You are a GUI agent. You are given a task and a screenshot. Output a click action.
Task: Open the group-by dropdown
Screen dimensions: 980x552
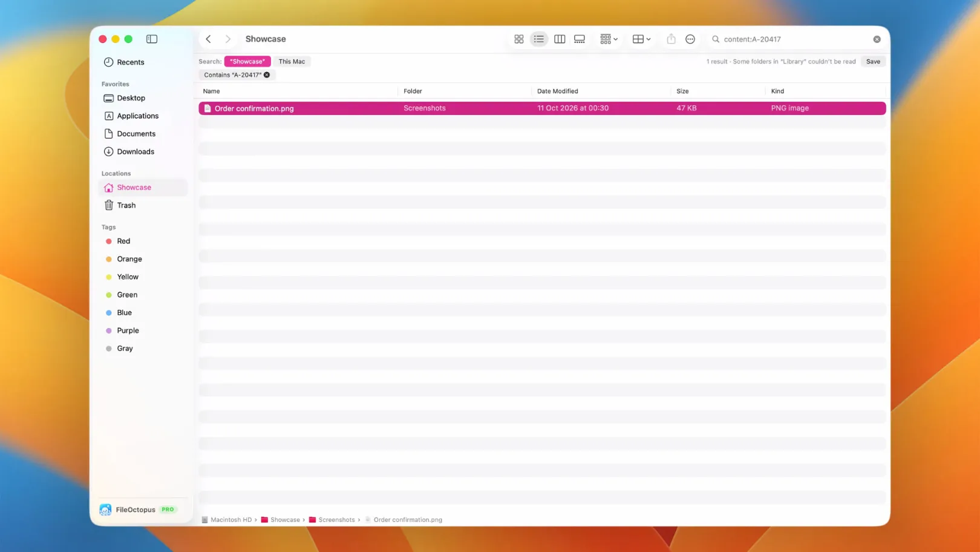coord(609,39)
